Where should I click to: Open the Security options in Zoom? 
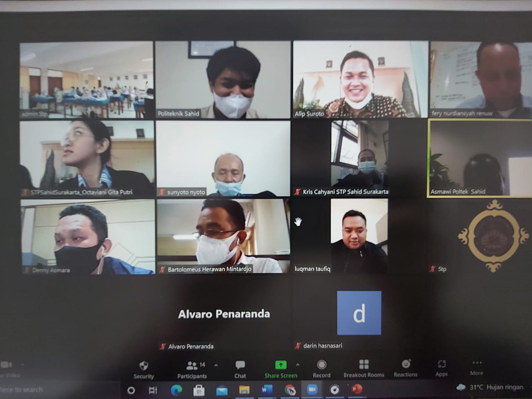point(144,369)
